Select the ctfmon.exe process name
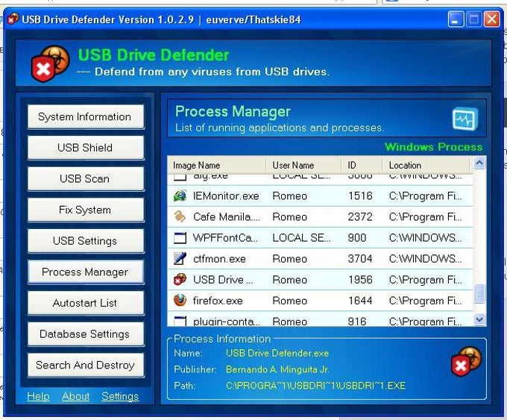 [219, 259]
